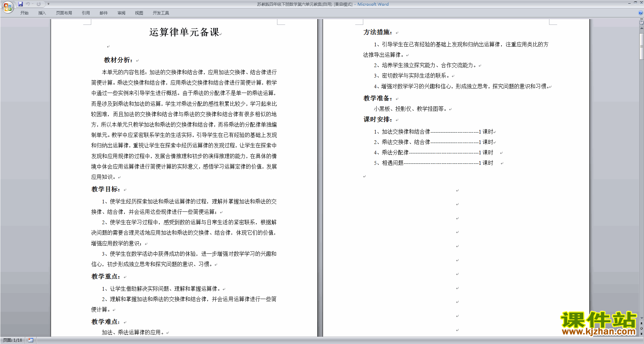
Task: Click the line 3、密切数学与实际生活的联系。
Action: [x=413, y=76]
